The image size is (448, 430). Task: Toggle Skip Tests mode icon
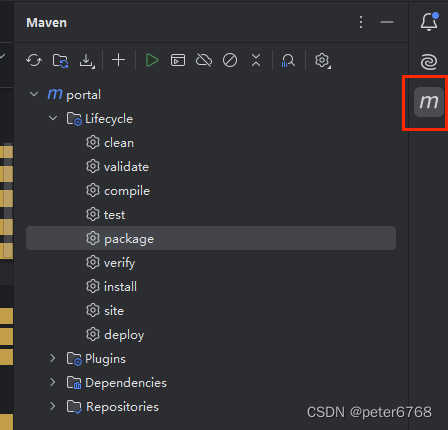(x=230, y=60)
